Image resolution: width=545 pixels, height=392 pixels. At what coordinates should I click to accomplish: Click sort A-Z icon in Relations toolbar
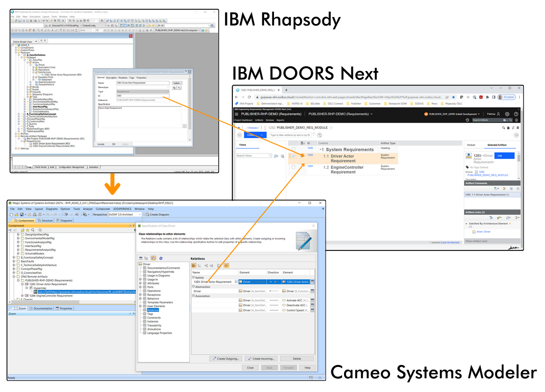coord(199,266)
